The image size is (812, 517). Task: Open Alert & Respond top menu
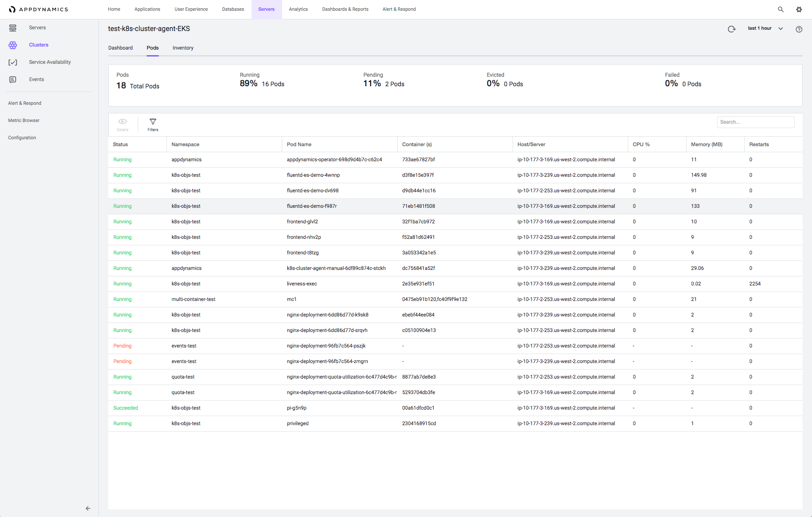(399, 9)
